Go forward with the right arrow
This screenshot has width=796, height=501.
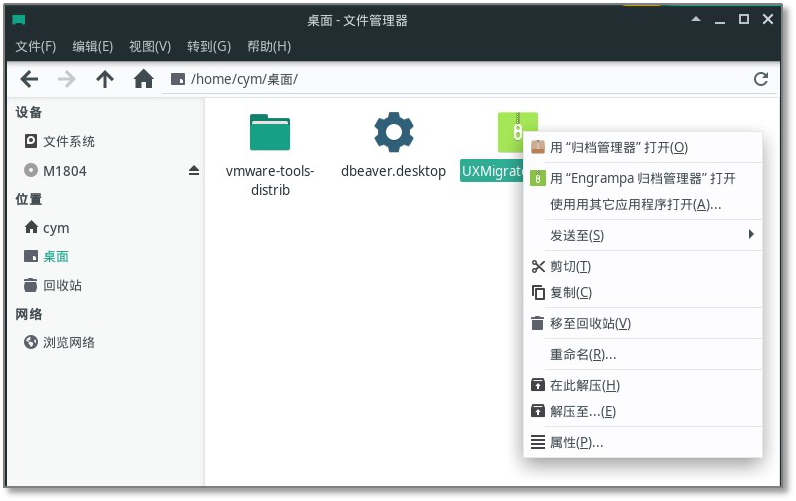click(67, 79)
